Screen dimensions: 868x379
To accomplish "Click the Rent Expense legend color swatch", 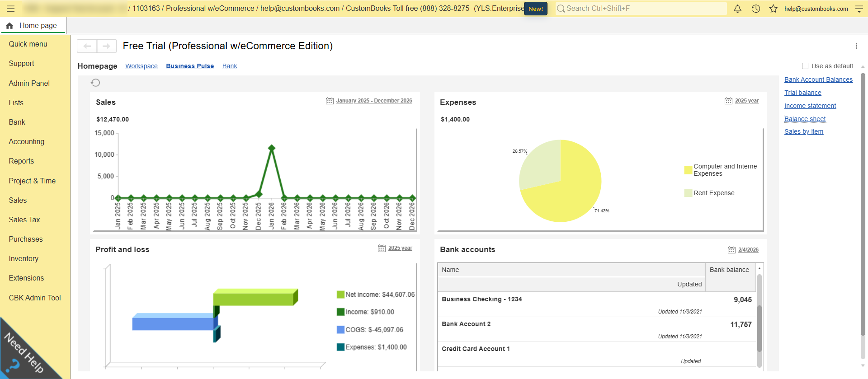I will (x=688, y=193).
